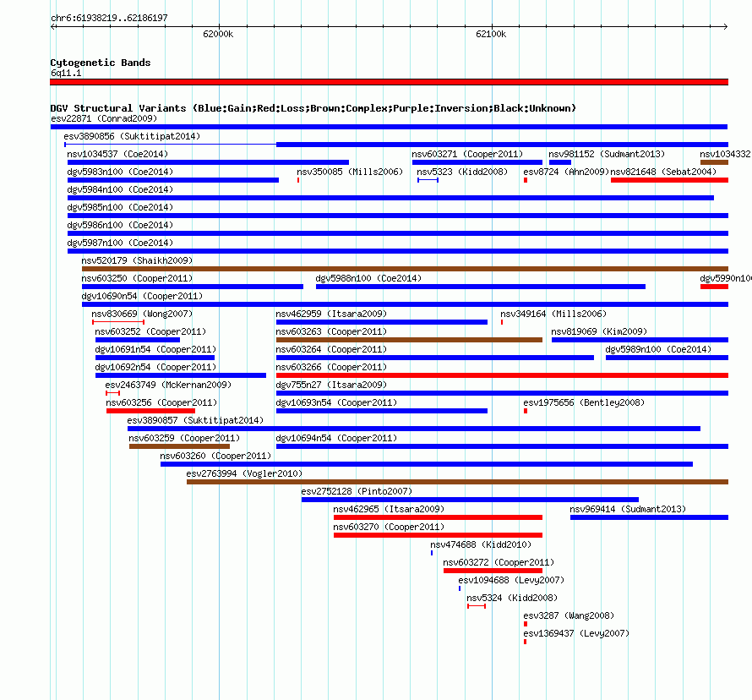Click the brown nsv520179 complex variant bar

tap(405, 269)
